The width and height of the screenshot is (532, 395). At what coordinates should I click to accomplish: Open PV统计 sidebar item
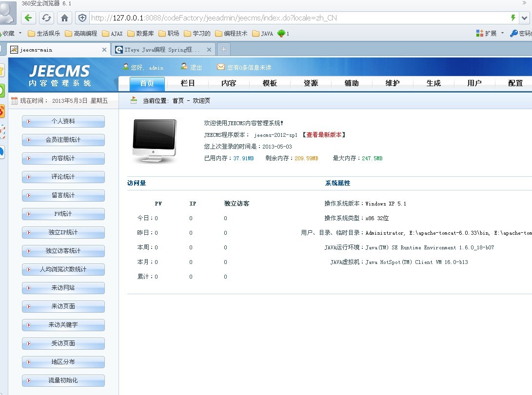(x=63, y=214)
